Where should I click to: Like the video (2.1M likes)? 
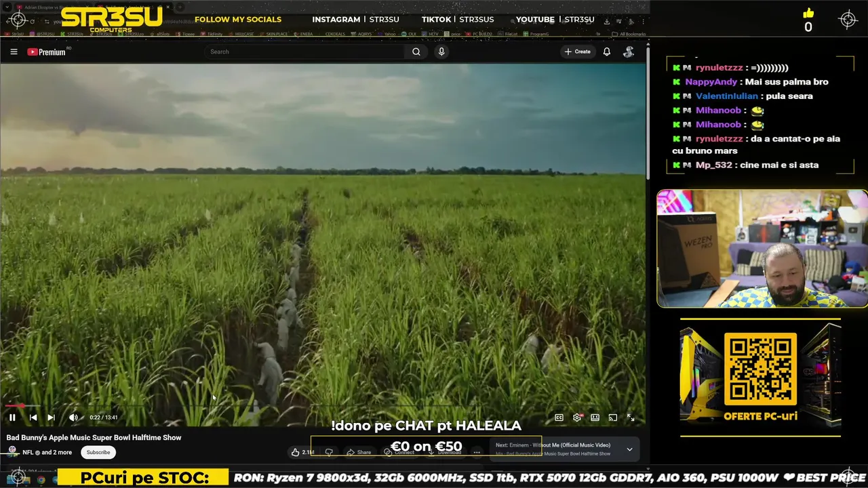coord(304,452)
